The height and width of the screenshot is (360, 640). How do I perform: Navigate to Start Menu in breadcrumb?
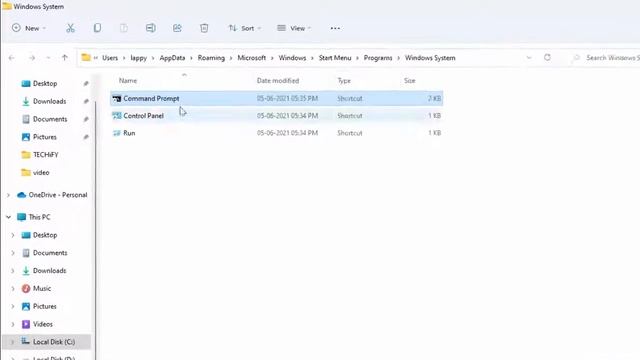click(335, 58)
